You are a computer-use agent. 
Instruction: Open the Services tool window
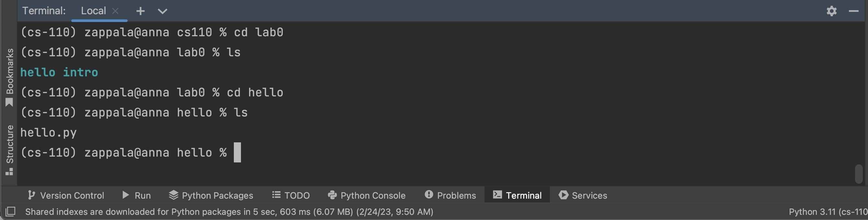[x=583, y=195]
